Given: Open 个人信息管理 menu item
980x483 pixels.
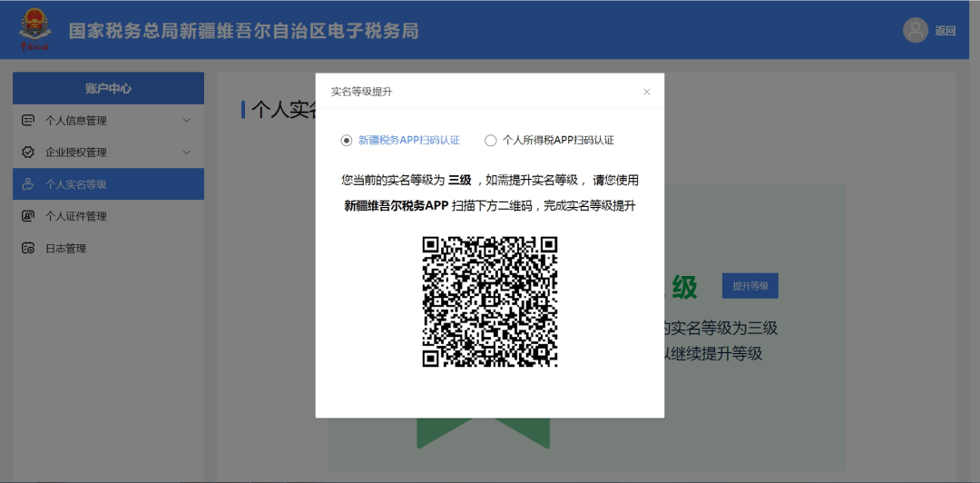Looking at the screenshot, I should coord(108,121).
